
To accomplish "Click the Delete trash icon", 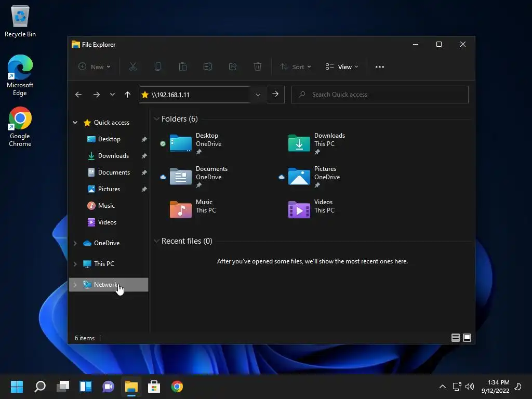I will 258,67.
